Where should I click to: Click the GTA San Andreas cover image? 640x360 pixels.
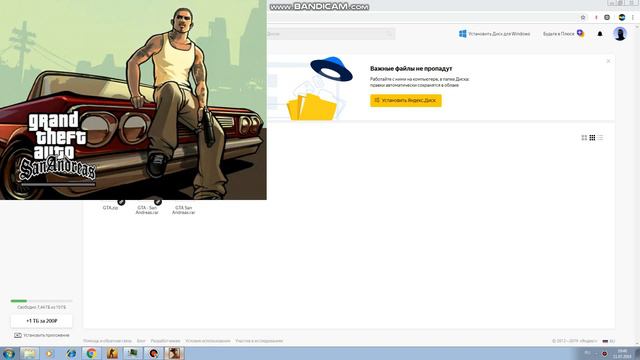pyautogui.click(x=133, y=100)
